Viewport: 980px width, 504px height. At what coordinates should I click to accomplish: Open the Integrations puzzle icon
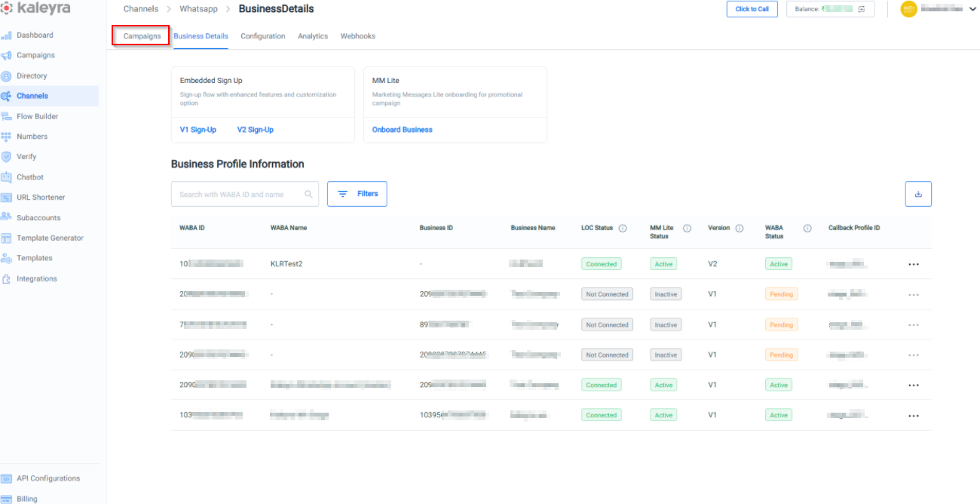coord(7,278)
